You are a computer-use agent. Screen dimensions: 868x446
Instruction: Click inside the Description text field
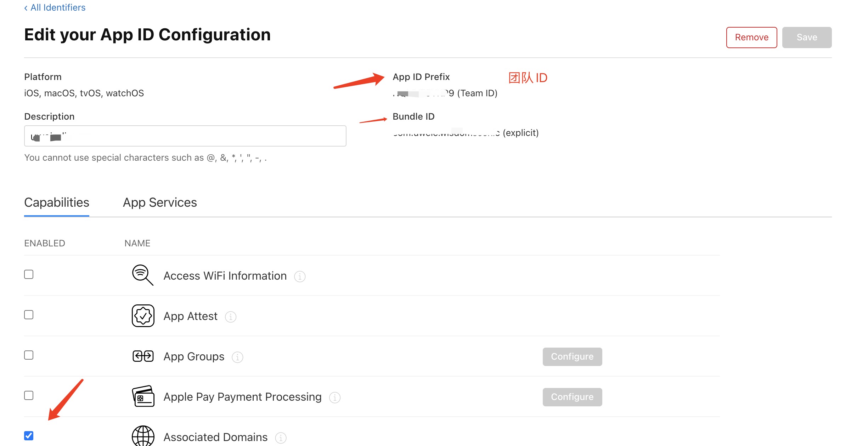tap(184, 136)
